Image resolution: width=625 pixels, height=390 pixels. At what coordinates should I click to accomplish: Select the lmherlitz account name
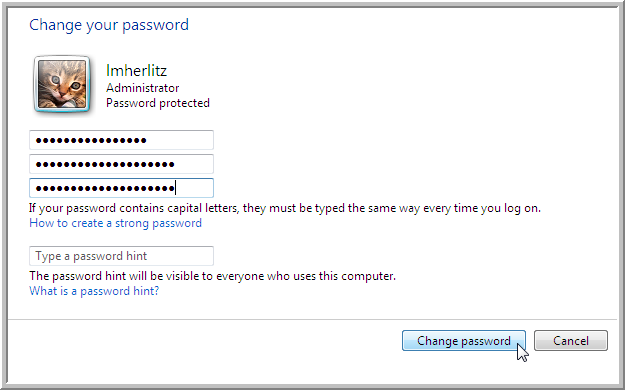click(x=136, y=71)
